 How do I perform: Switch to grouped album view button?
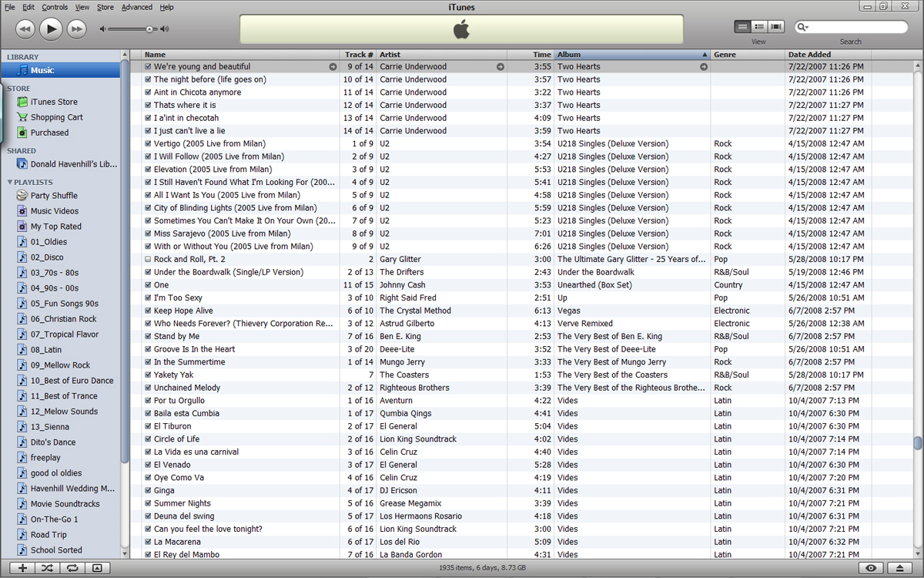759,27
